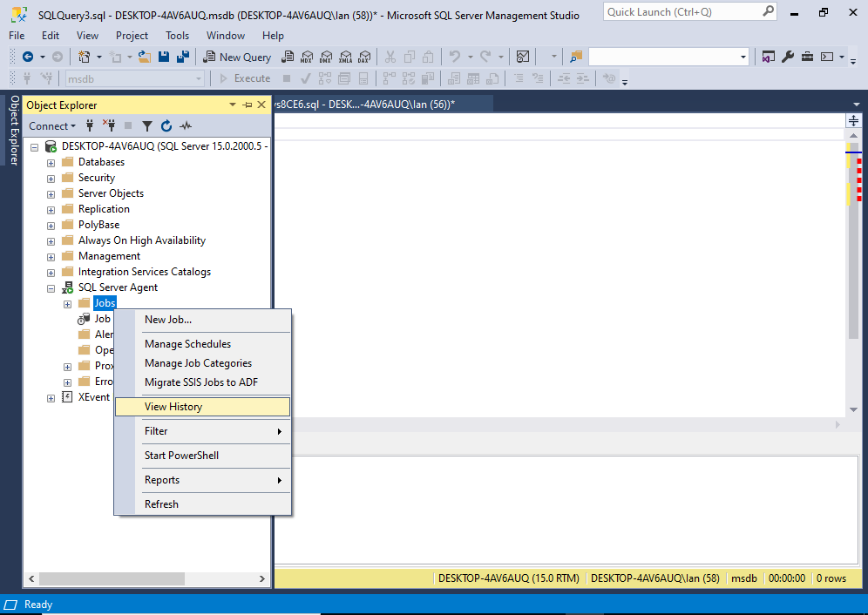
Task: Open the Reports submenu
Action: tap(202, 480)
